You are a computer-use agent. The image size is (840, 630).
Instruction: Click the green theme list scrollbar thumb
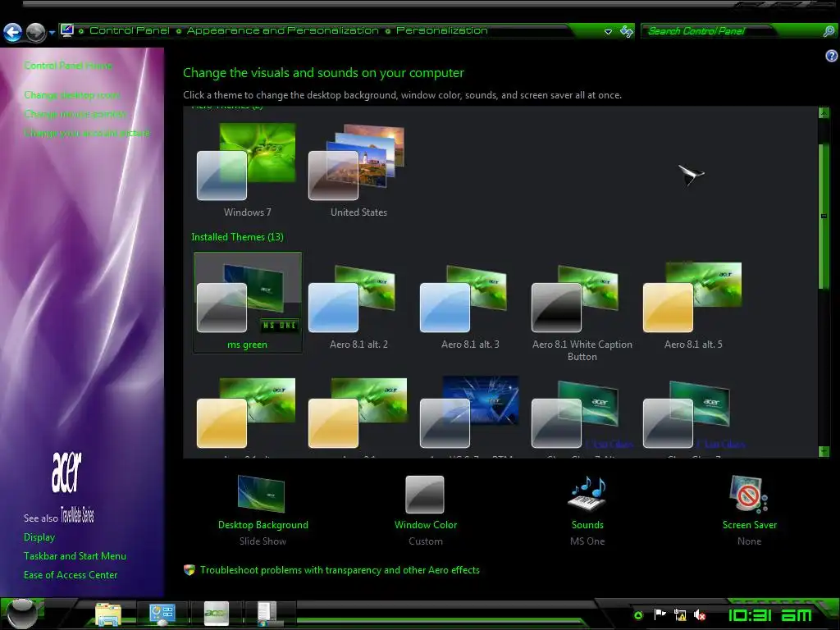coord(824,217)
